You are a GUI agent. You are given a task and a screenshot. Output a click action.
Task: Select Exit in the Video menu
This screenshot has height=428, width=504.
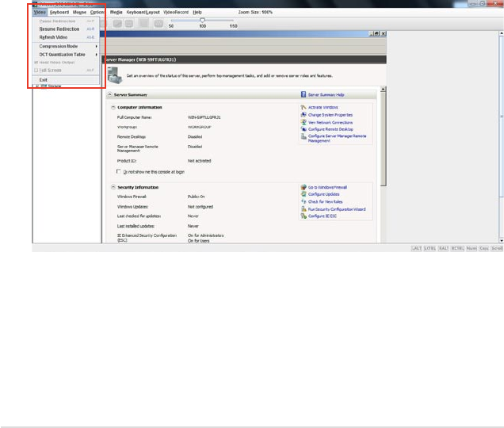point(67,80)
